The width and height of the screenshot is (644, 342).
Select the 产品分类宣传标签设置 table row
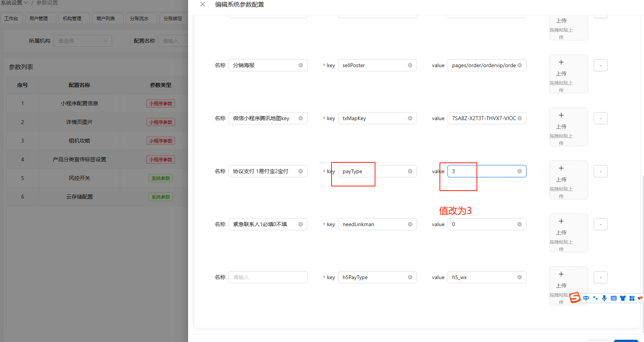(97, 159)
